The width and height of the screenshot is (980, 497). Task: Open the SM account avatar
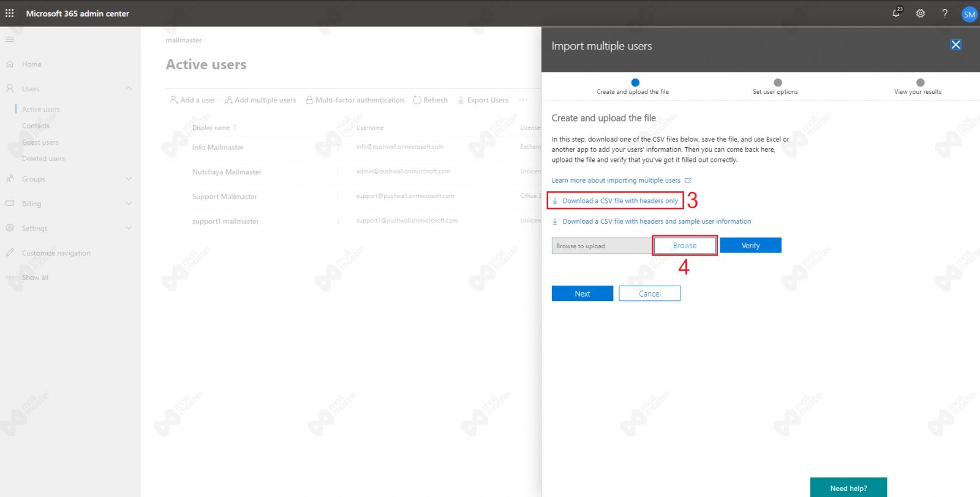969,13
